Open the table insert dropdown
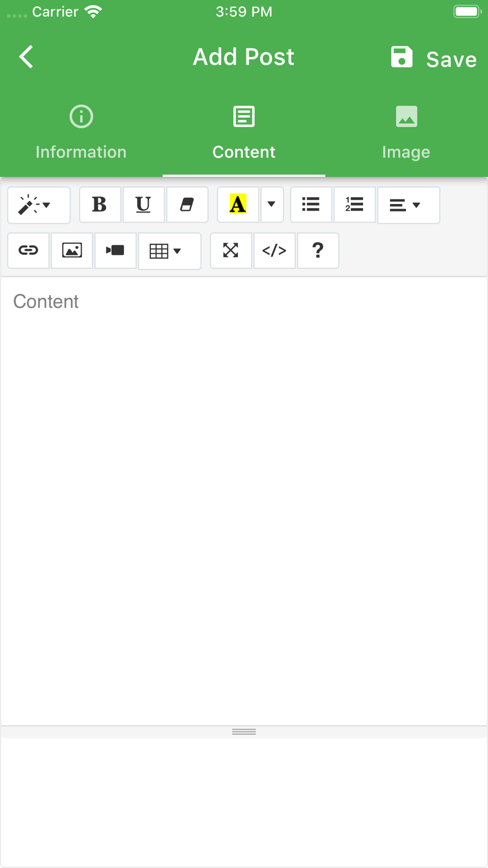Image resolution: width=488 pixels, height=868 pixels. pos(169,251)
